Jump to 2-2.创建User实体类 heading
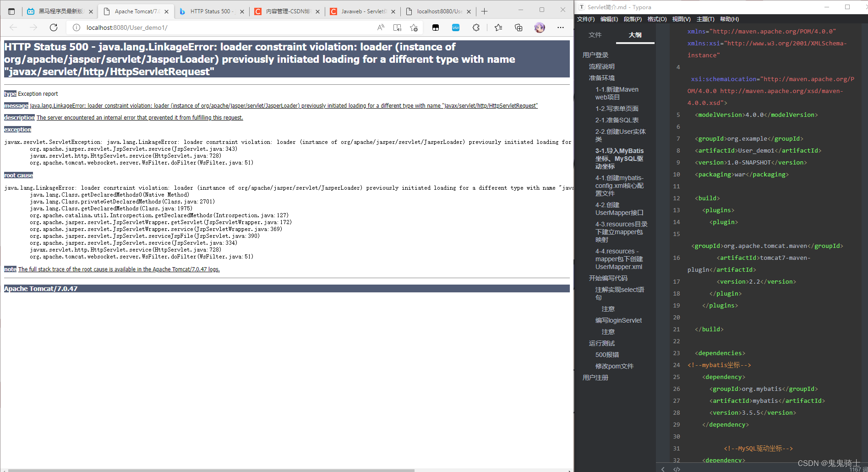This screenshot has width=868, height=472. [621, 135]
